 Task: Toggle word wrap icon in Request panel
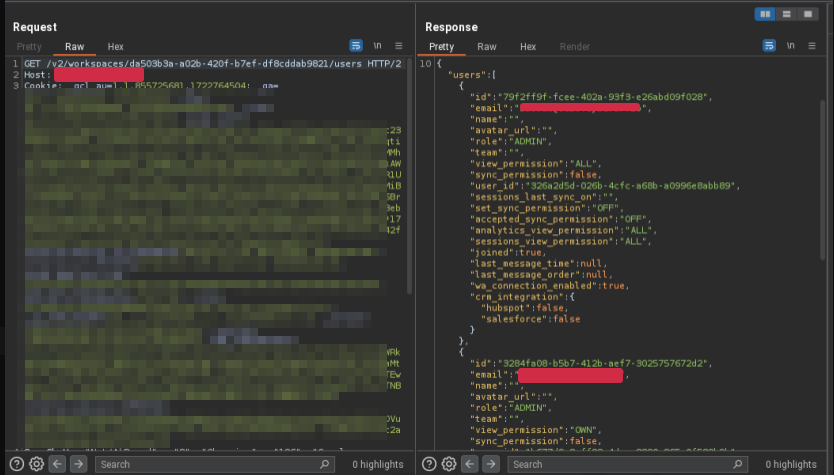(356, 46)
